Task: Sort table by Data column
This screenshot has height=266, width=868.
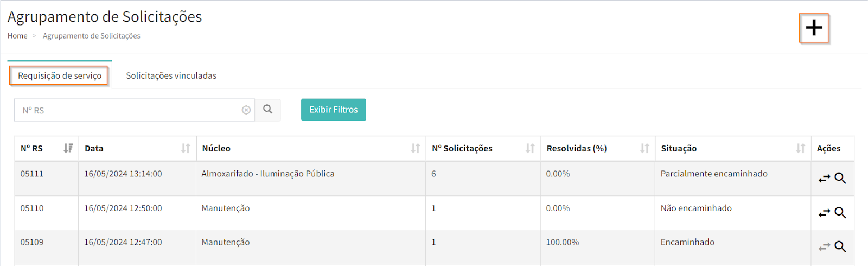Action: click(x=186, y=148)
